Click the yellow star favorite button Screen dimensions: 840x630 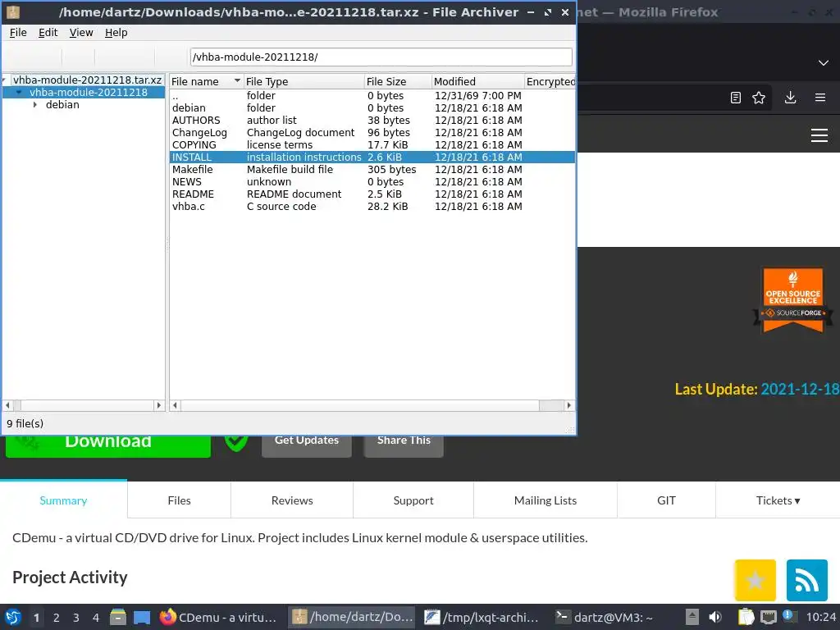755,580
